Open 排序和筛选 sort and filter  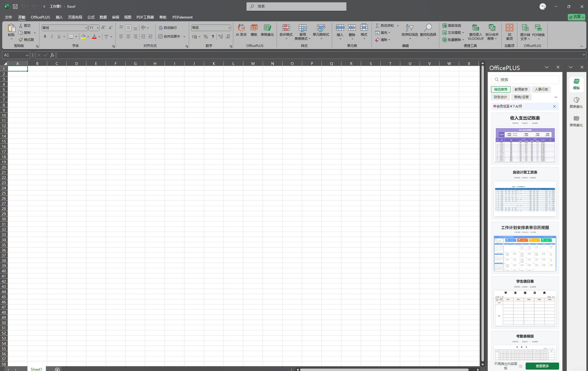click(410, 31)
